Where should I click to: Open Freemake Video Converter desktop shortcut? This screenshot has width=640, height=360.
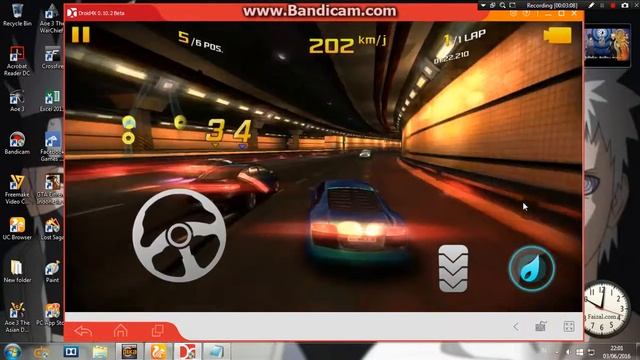coord(17,189)
